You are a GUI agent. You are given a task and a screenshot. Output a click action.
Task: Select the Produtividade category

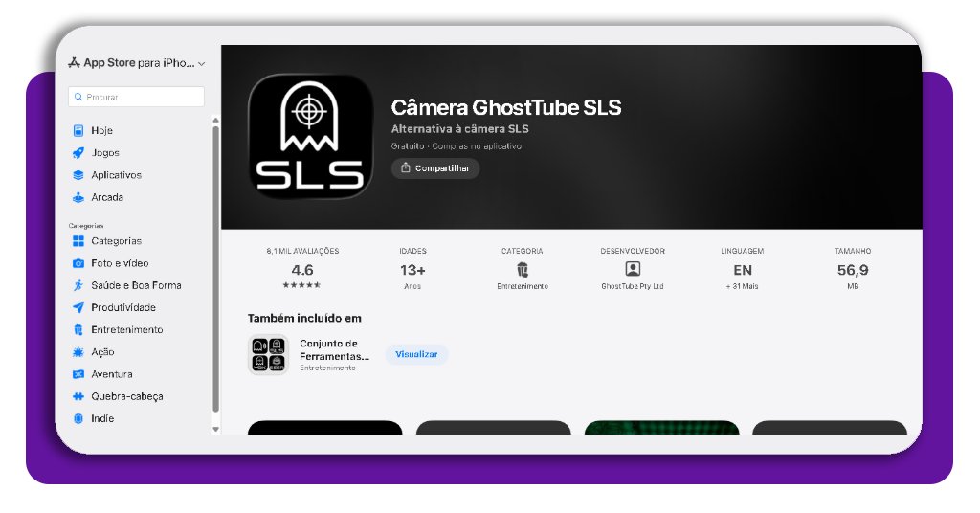point(123,307)
